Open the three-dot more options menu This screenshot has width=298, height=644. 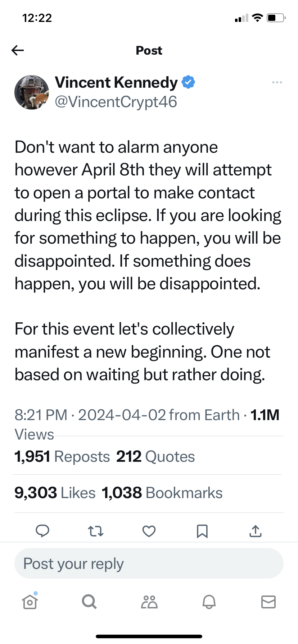277,83
